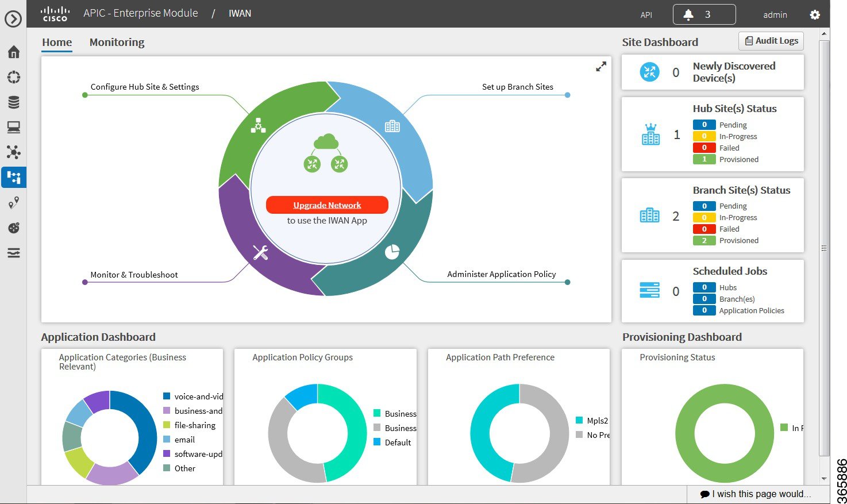Open the cookie-shaped icon in the sidebar

pyautogui.click(x=14, y=228)
